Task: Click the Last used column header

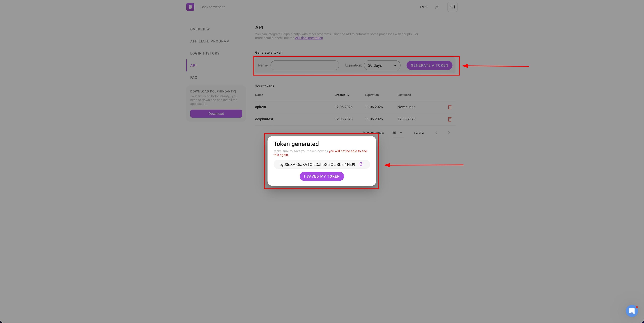Action: pyautogui.click(x=404, y=95)
